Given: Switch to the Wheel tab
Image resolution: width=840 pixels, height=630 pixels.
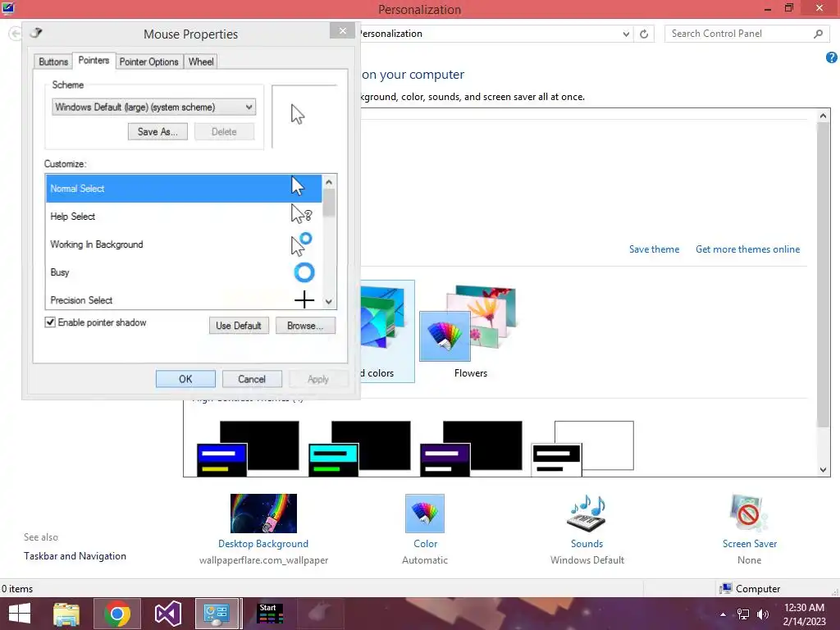Looking at the screenshot, I should coord(201,62).
